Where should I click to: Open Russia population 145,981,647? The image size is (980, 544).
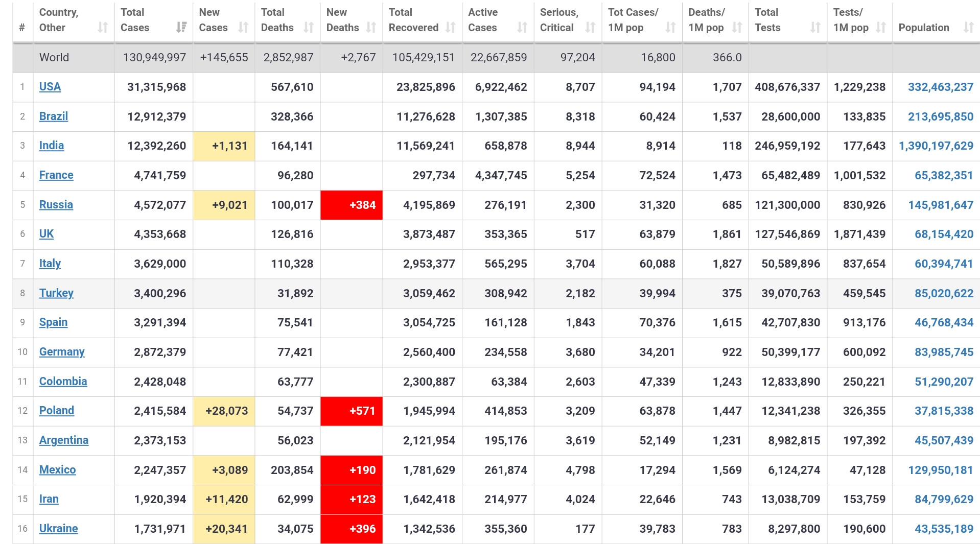[x=941, y=205]
